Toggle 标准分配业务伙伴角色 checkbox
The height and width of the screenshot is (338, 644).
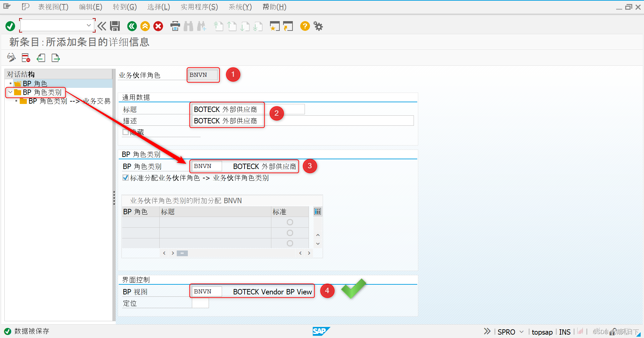point(125,177)
